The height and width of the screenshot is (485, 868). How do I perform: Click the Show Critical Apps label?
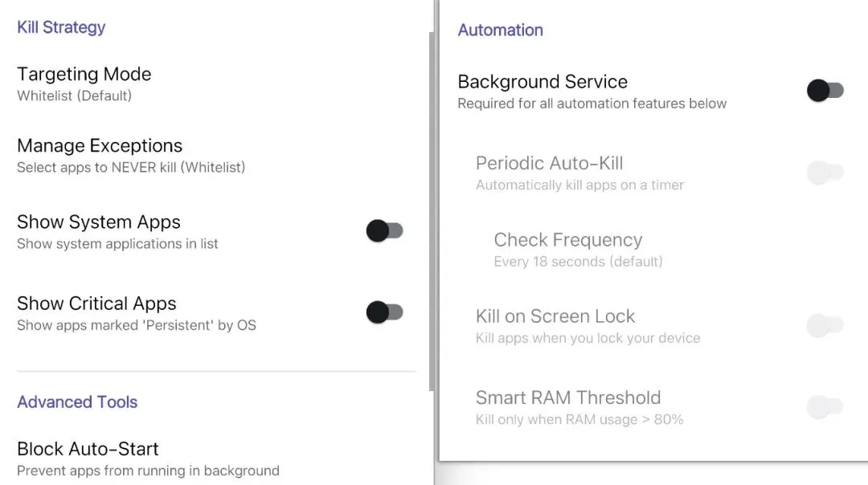(x=96, y=303)
